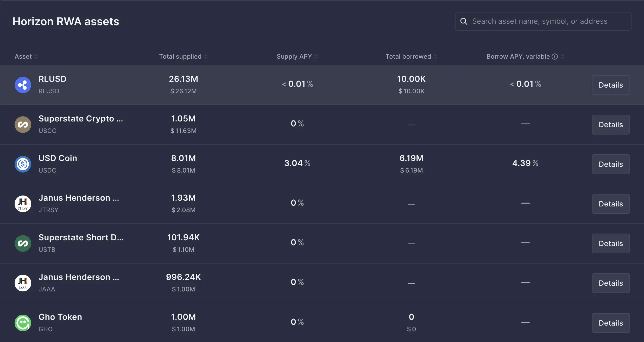
Task: Click the USCC Superstate Crypto token icon
Action: (x=23, y=125)
